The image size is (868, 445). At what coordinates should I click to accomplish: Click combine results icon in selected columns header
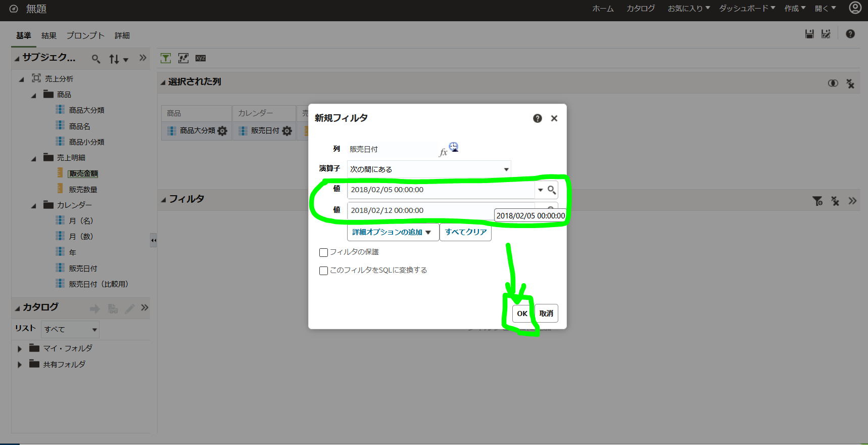(x=833, y=83)
